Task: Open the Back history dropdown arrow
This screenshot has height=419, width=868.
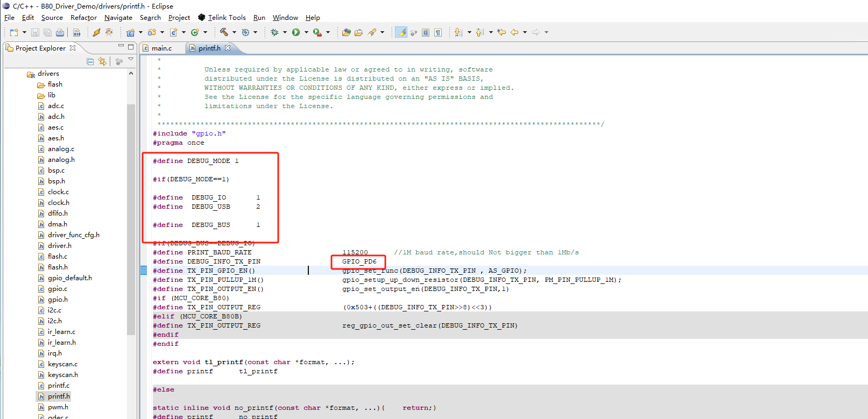Action: tap(525, 32)
